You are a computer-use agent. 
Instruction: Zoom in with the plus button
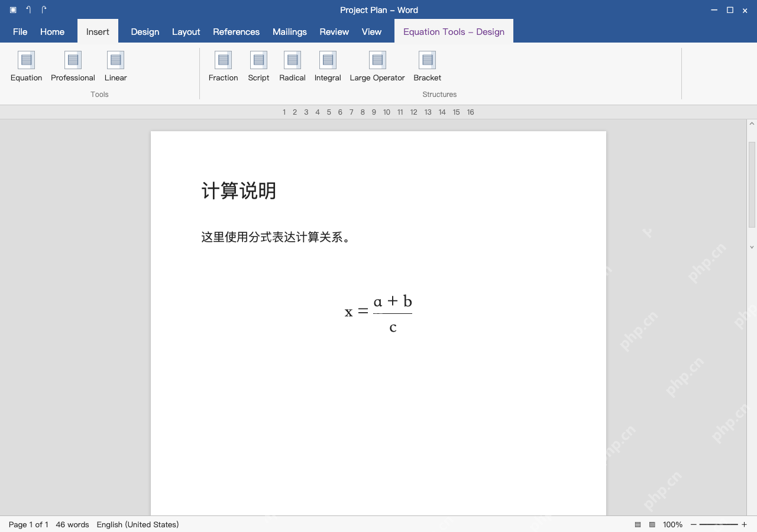tap(744, 524)
